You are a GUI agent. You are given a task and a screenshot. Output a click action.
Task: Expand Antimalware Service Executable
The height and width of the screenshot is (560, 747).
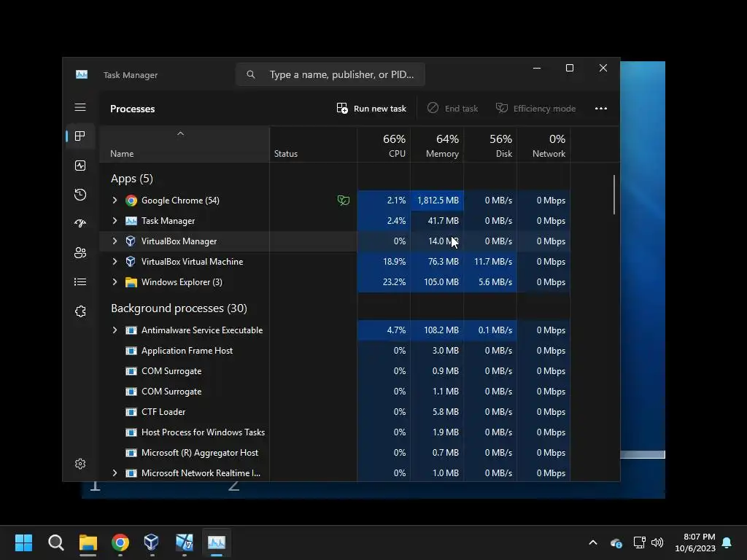[x=115, y=330]
